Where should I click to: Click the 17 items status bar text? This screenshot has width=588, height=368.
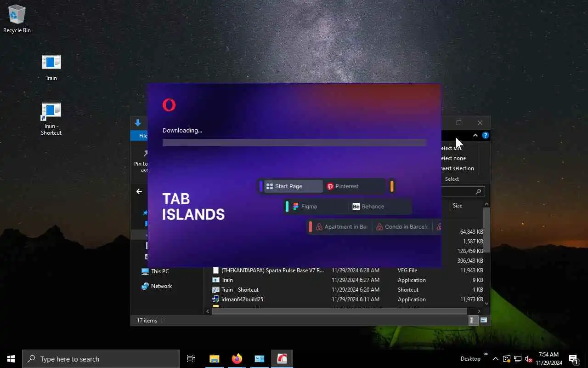tap(147, 321)
